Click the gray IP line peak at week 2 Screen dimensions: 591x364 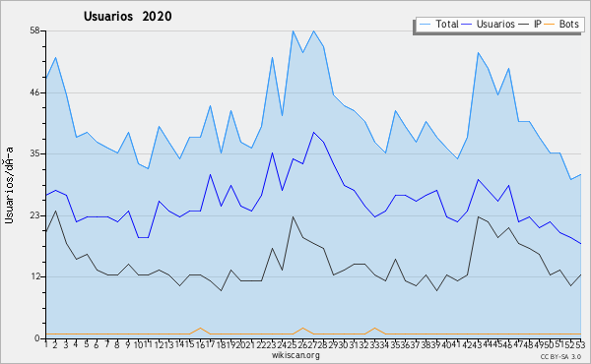click(x=56, y=211)
